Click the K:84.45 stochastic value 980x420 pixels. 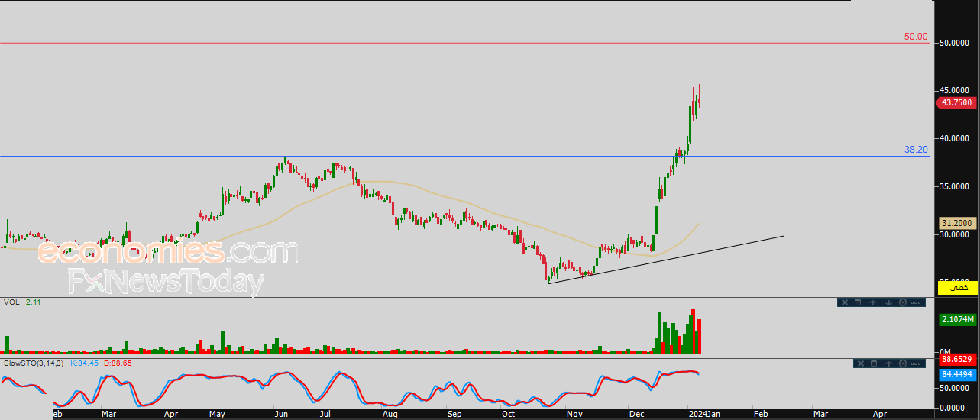point(84,363)
